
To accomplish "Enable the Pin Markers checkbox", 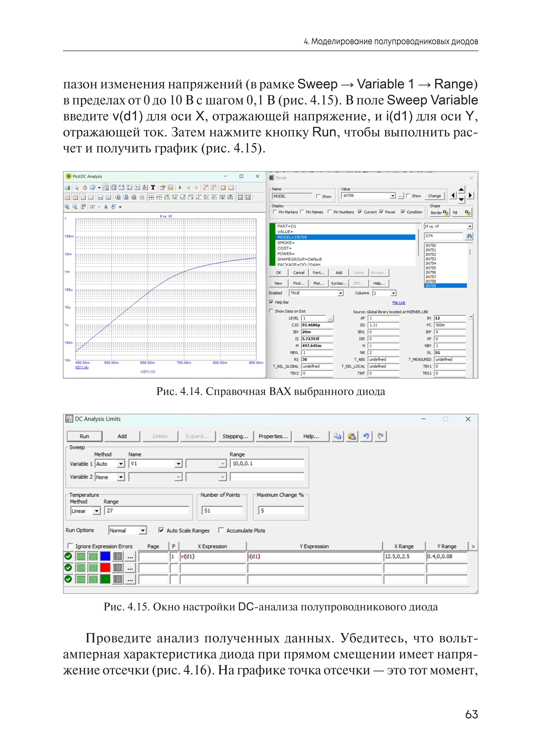I will click(275, 212).
